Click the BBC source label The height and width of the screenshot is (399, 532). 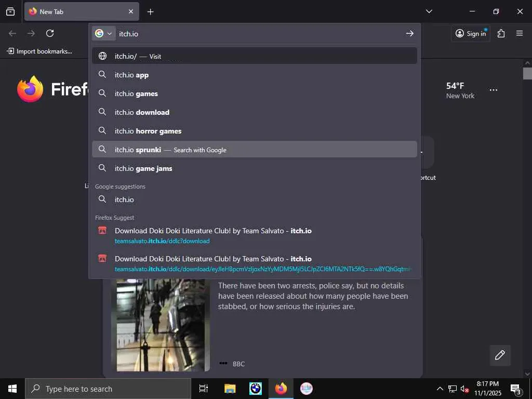(x=238, y=364)
